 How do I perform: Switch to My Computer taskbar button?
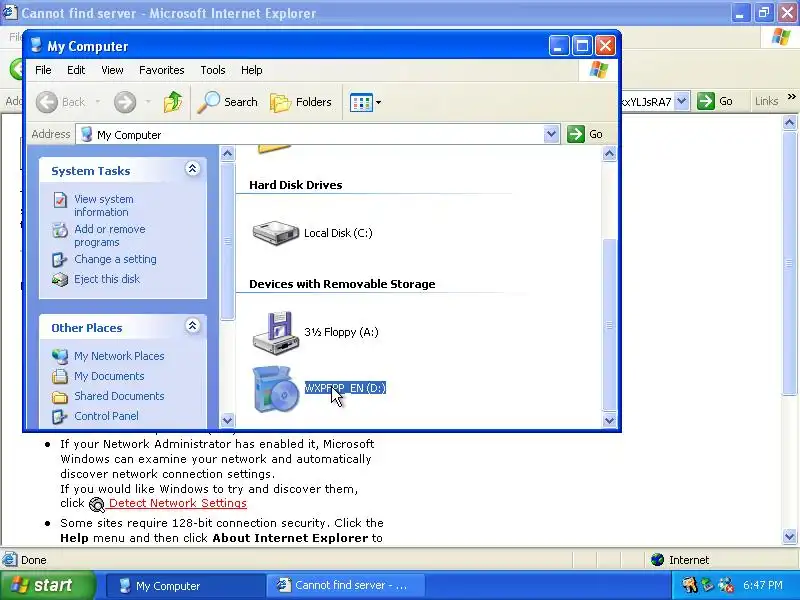[184, 585]
